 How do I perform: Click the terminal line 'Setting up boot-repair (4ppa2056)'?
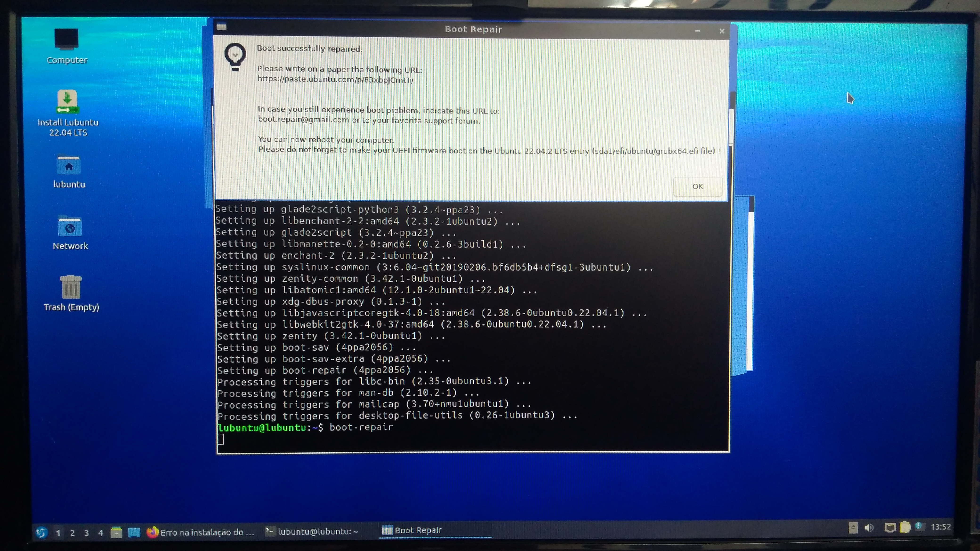click(x=325, y=370)
